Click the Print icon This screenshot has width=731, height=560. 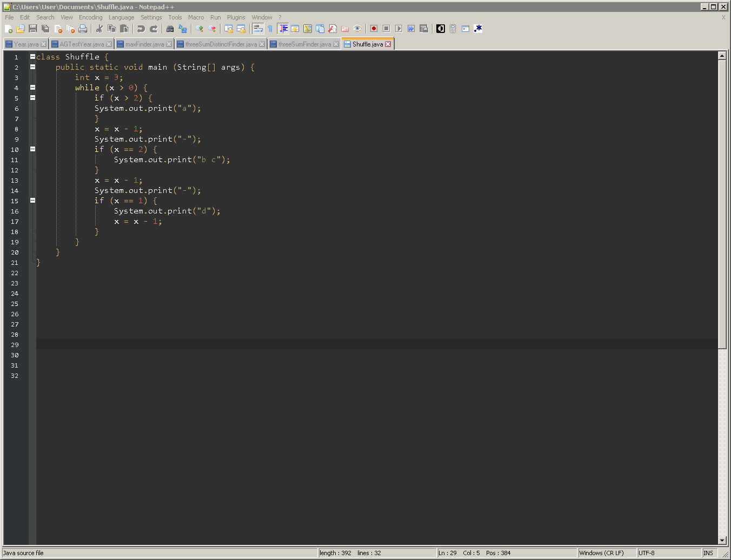[x=83, y=29]
